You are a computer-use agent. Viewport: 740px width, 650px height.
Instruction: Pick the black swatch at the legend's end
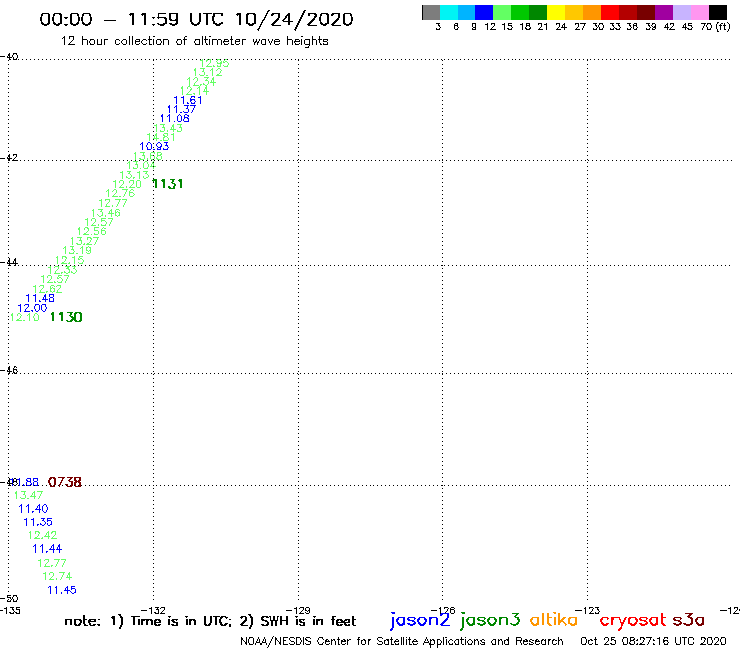(x=717, y=12)
